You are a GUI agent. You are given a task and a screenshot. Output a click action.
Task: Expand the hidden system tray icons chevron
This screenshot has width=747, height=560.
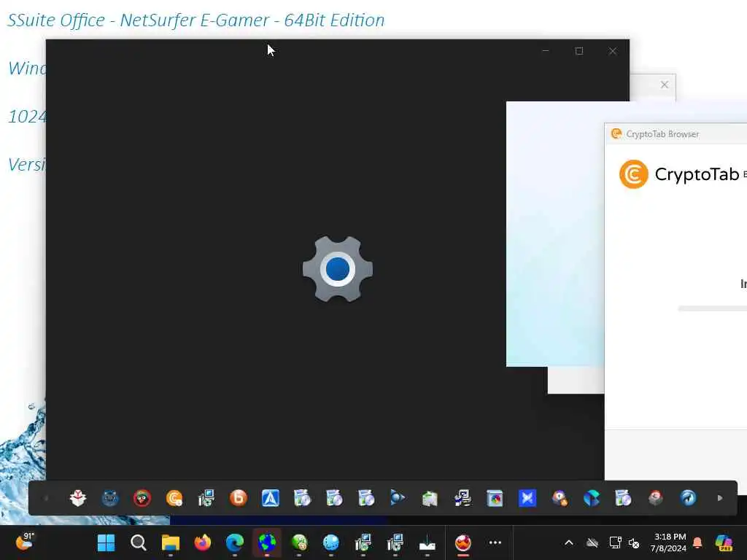[569, 542]
